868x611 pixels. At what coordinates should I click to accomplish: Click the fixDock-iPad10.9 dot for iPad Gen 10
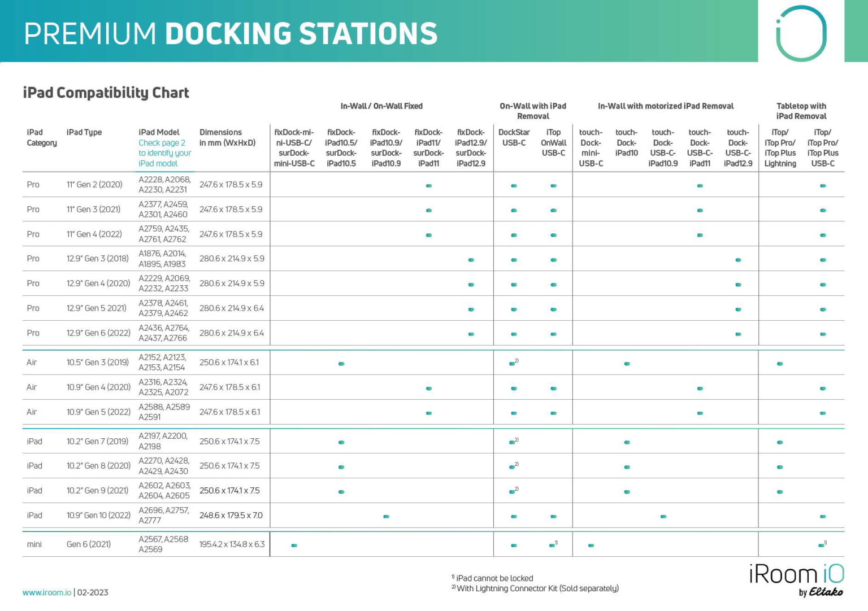tap(386, 516)
